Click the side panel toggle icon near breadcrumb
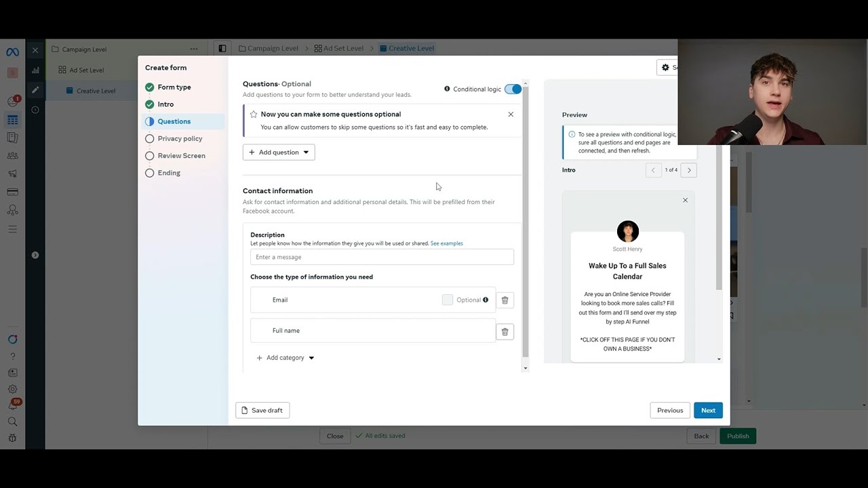The width and height of the screenshot is (868, 488). [222, 48]
